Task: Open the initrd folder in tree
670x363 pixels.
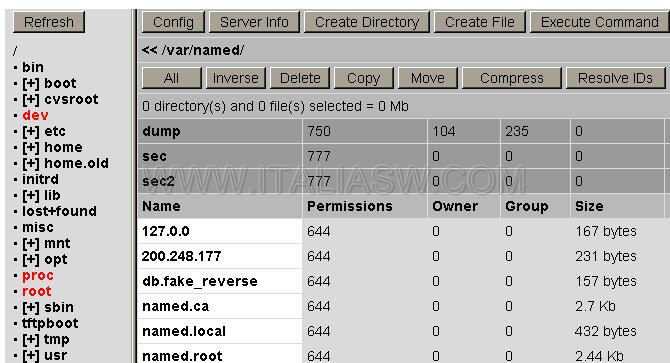Action: point(41,179)
